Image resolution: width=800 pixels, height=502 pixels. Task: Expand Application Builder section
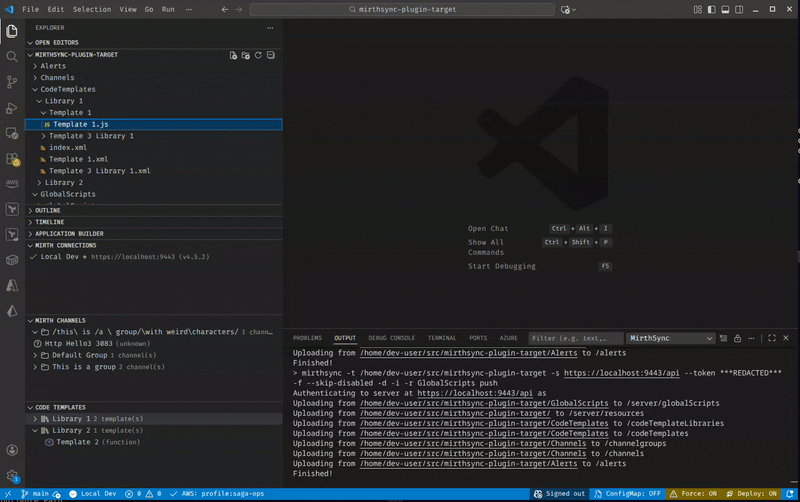point(154,234)
